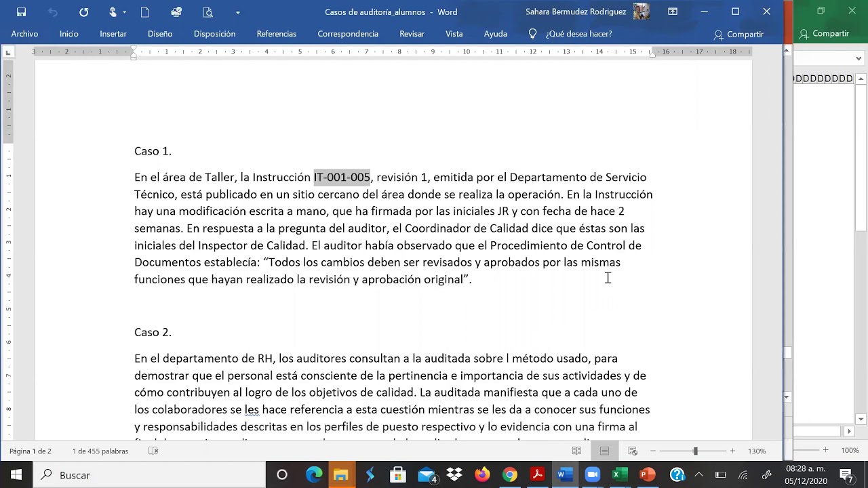The height and width of the screenshot is (488, 868).
Task: Save the document with the floppy disk icon
Action: click(x=21, y=12)
